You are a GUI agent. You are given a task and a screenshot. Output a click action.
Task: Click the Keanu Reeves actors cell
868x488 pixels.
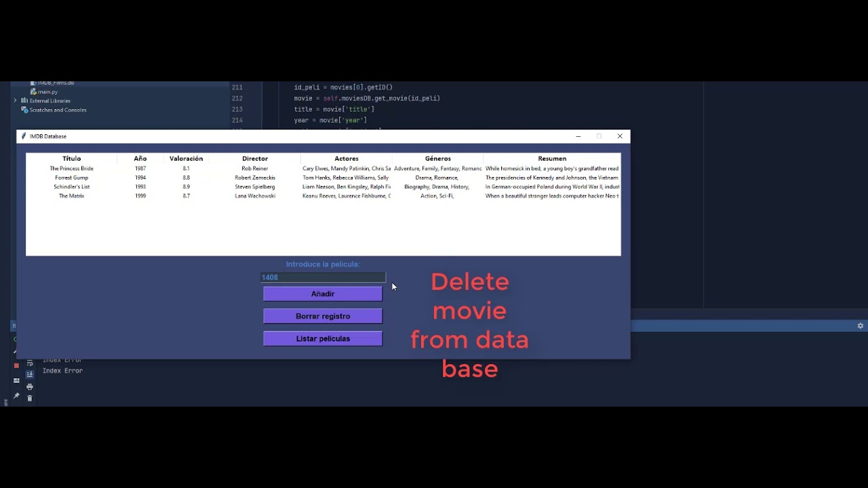[x=347, y=196]
